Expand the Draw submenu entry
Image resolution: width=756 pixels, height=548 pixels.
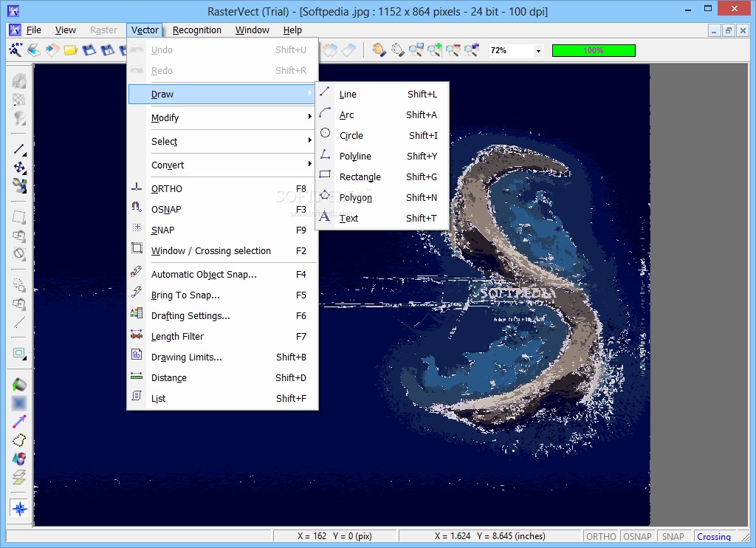(x=223, y=94)
